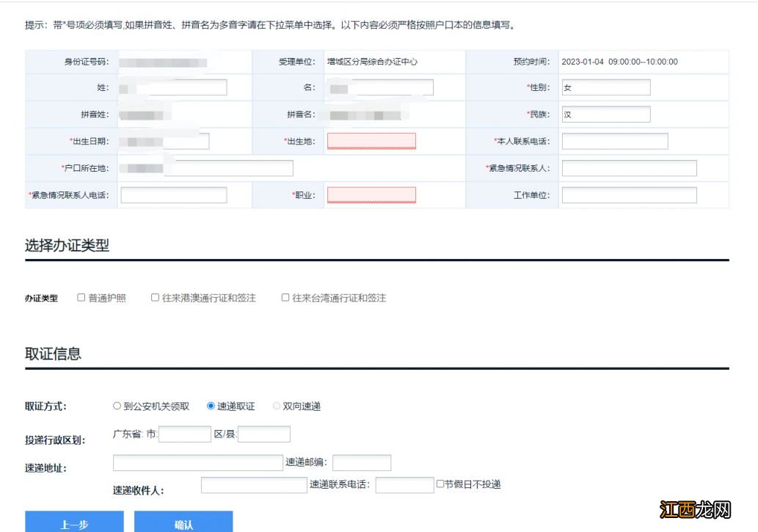
Task: Click the 速递邮编 postal code field
Action: point(361,462)
